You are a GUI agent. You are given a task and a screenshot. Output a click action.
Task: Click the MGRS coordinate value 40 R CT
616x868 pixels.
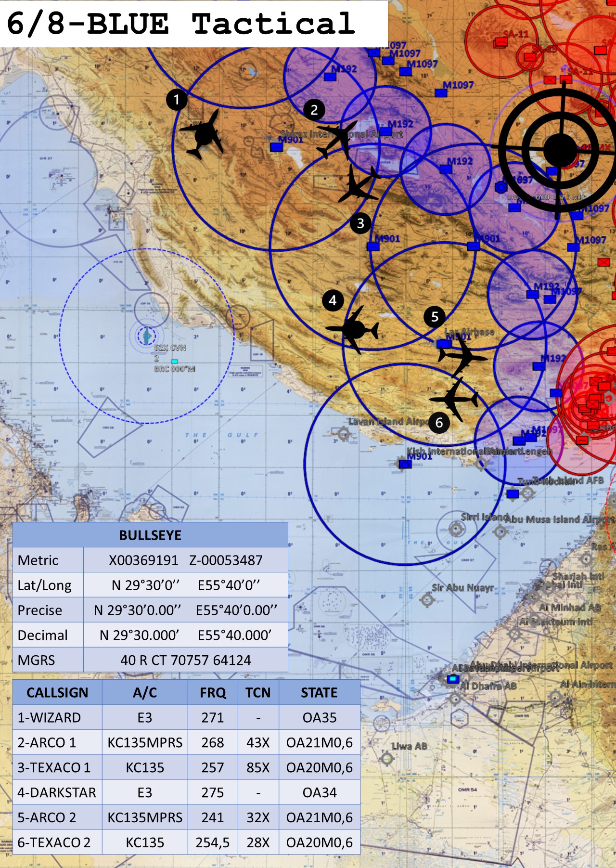point(186,660)
